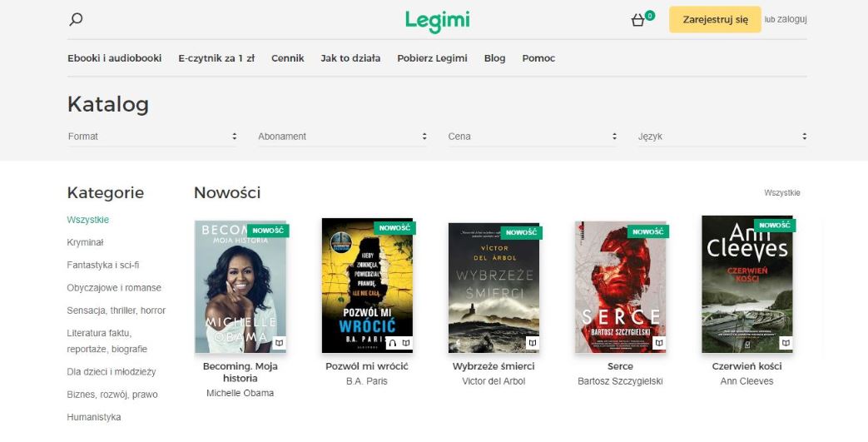Click the search magnifier icon
This screenshot has width=868, height=442.
coord(76,19)
